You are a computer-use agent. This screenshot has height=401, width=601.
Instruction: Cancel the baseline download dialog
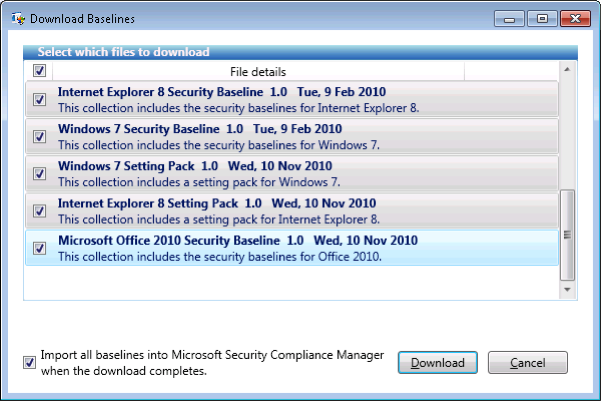pyautogui.click(x=528, y=363)
